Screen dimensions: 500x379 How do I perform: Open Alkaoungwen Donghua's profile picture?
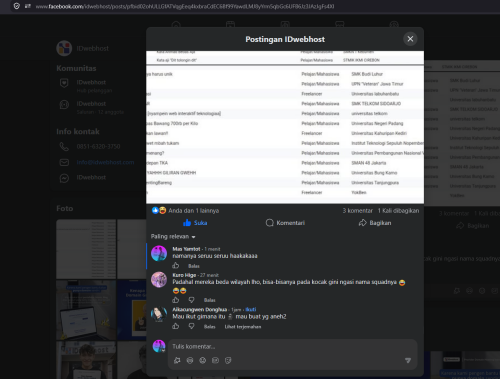click(x=159, y=314)
